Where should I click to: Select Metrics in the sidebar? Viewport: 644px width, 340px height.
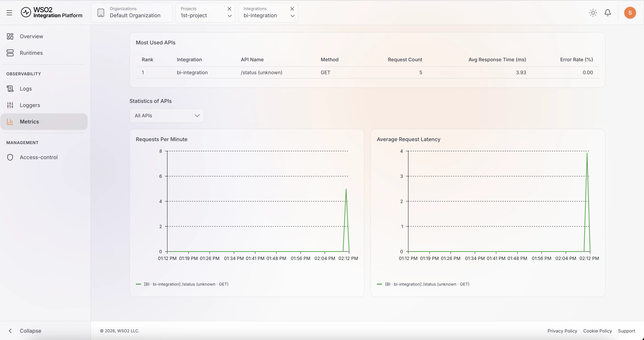tap(29, 122)
